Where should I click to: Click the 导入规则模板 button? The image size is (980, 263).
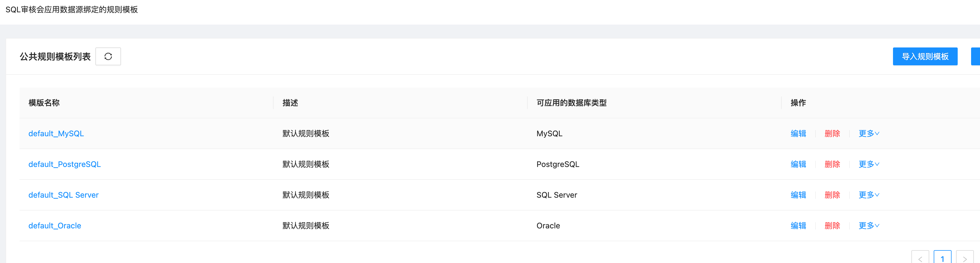click(x=925, y=56)
